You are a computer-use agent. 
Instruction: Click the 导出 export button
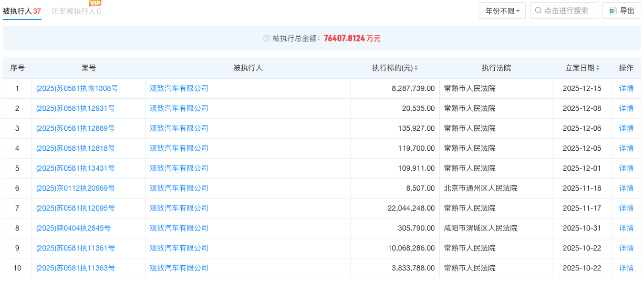(x=622, y=11)
